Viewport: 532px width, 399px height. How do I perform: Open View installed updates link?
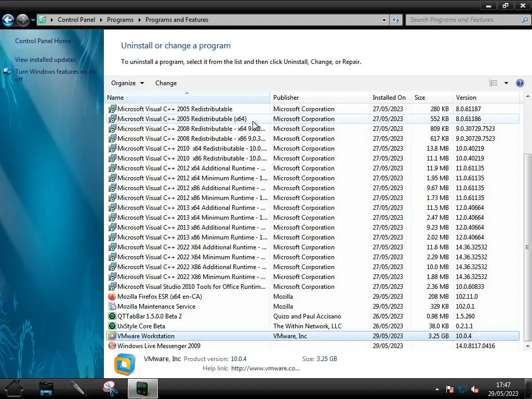point(46,59)
